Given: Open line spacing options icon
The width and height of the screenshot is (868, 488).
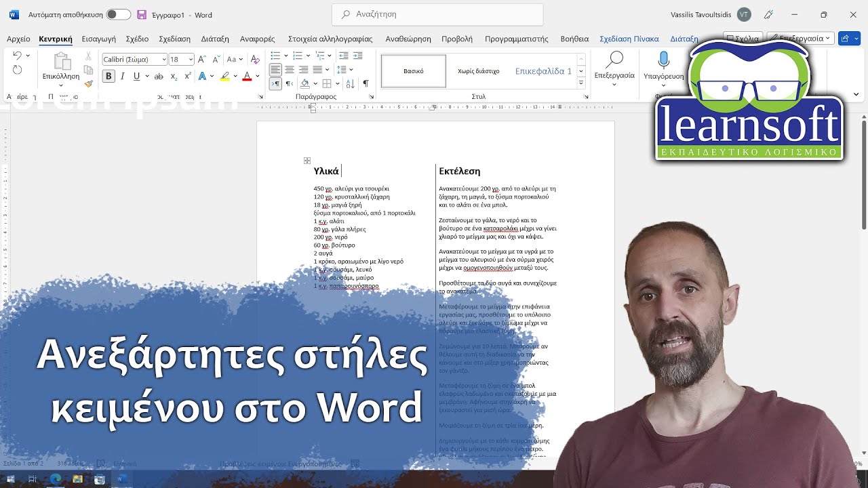Looking at the screenshot, I should [x=342, y=70].
